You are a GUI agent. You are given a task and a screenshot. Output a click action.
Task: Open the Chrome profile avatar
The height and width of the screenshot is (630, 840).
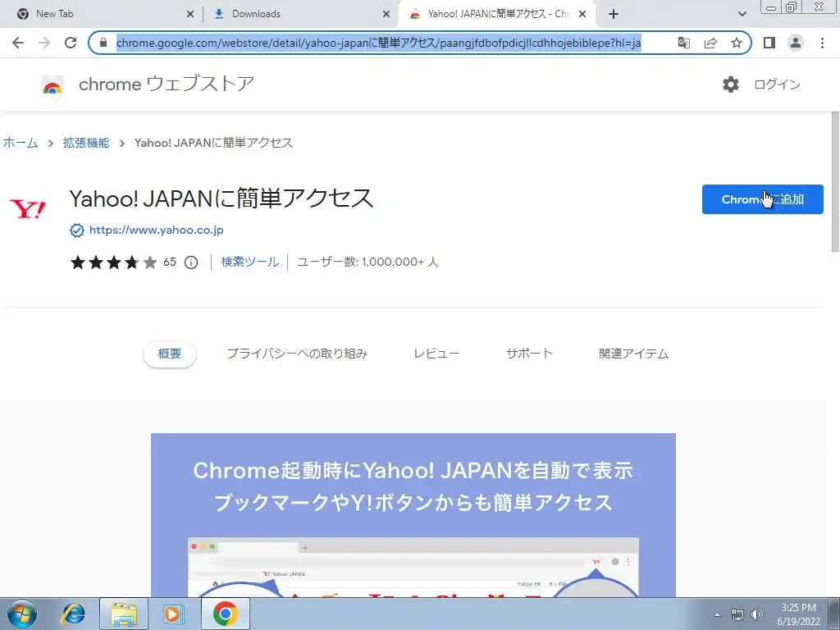tap(796, 43)
